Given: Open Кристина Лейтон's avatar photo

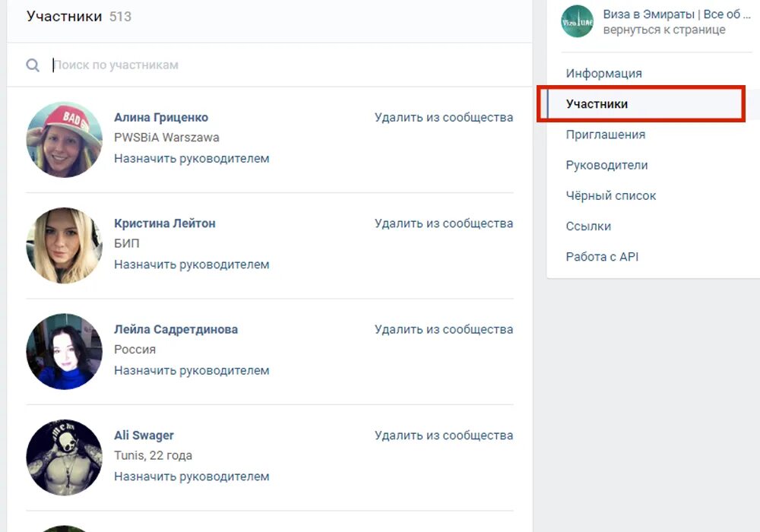Looking at the screenshot, I should pyautogui.click(x=64, y=245).
